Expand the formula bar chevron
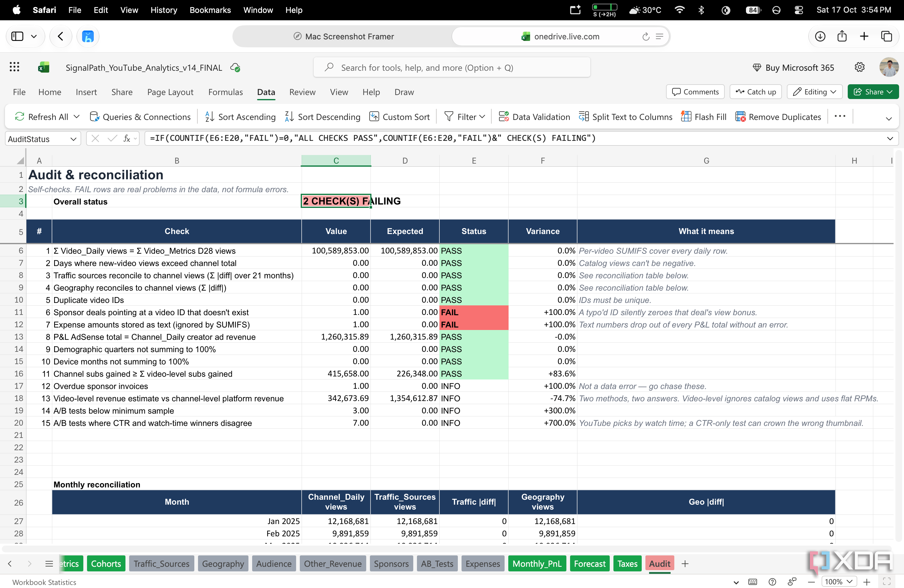This screenshot has height=588, width=904. tap(890, 139)
